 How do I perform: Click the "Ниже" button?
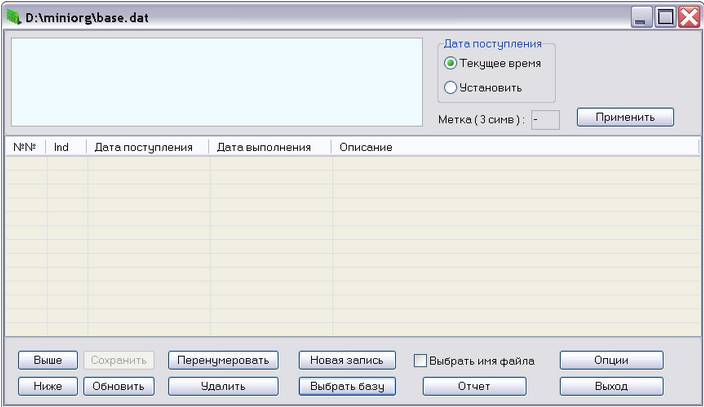coord(48,386)
